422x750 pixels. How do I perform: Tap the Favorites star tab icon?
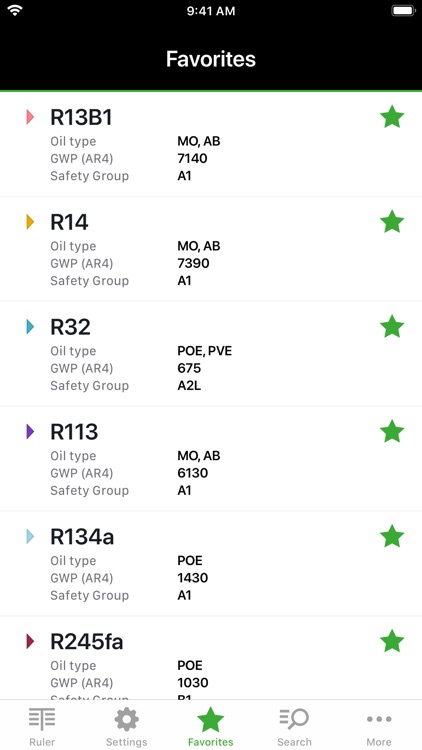pos(211,719)
